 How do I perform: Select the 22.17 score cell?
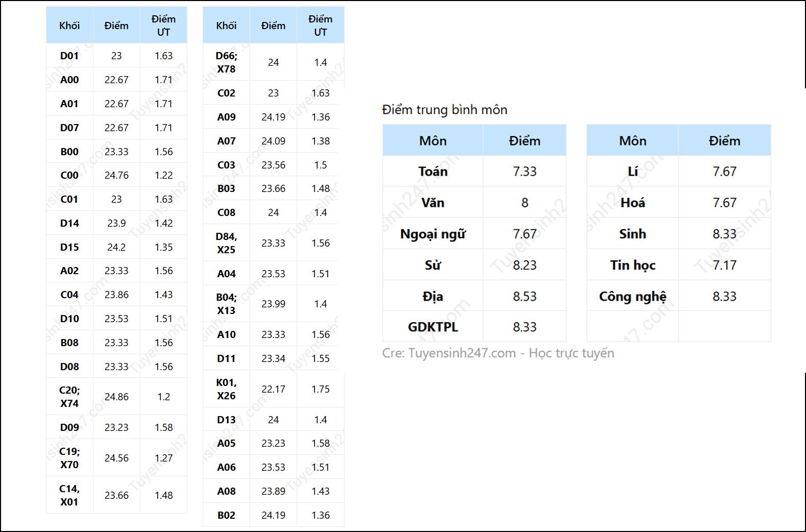click(x=273, y=389)
